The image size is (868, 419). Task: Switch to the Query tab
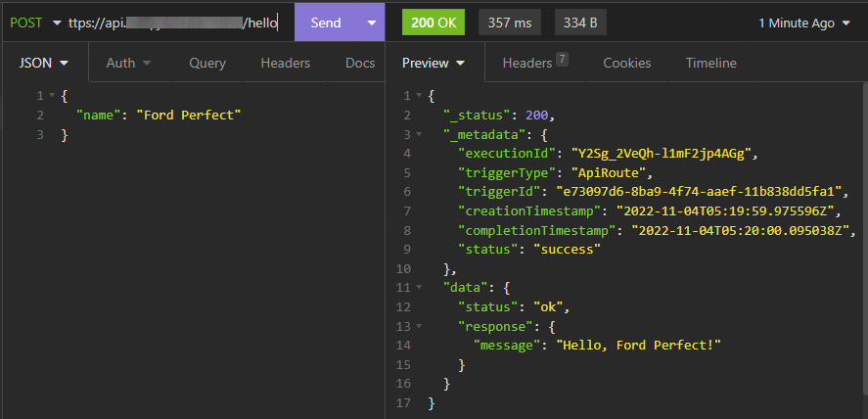click(x=206, y=63)
